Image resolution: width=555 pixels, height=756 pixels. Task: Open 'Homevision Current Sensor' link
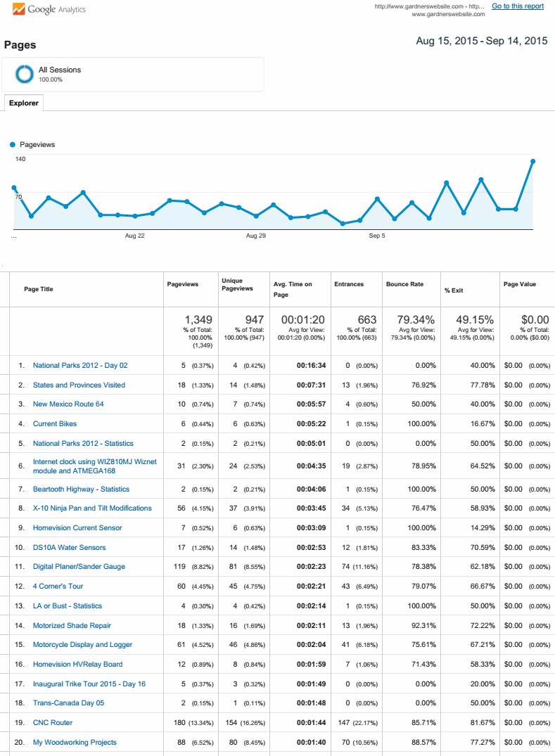pyautogui.click(x=77, y=528)
